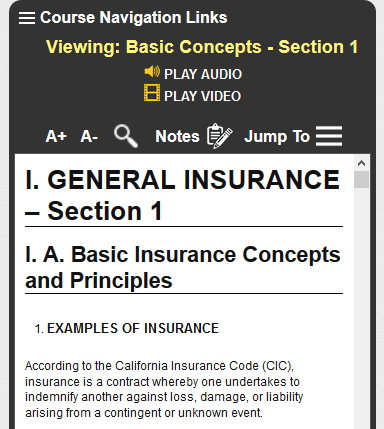Open the Notes text label

pyautogui.click(x=177, y=136)
